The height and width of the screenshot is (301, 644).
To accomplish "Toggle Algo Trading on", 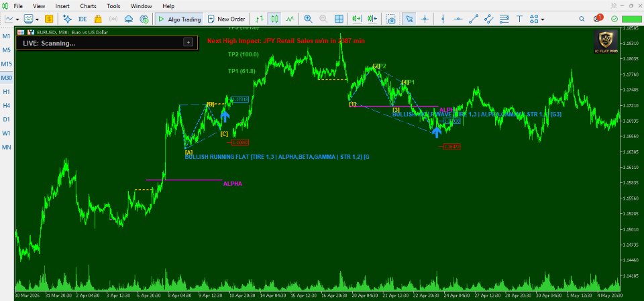I will (x=179, y=19).
